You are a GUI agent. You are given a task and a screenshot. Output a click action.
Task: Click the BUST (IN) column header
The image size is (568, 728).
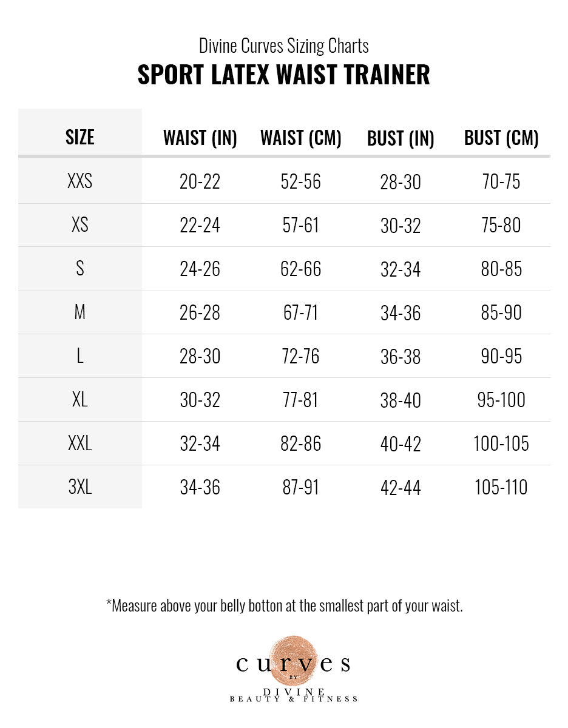click(x=401, y=138)
